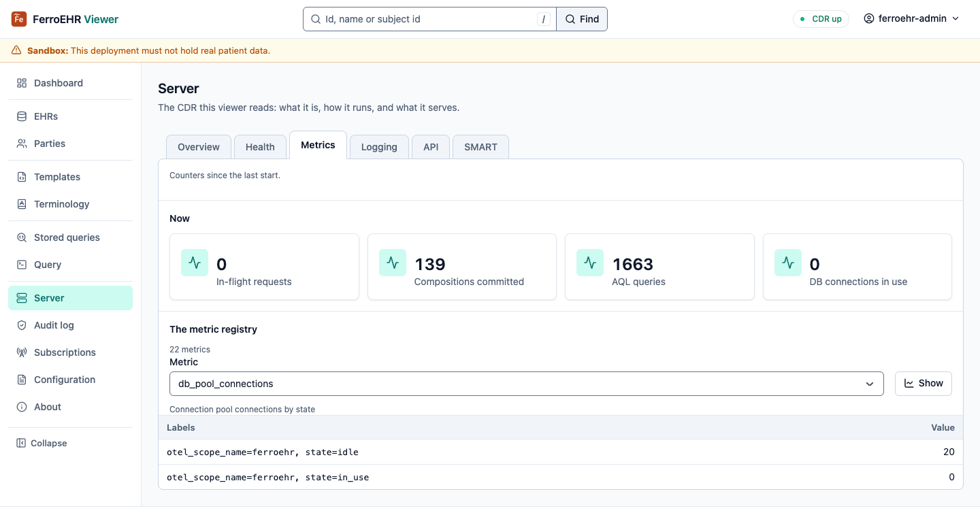Click the Configuration document icon

[22, 380]
